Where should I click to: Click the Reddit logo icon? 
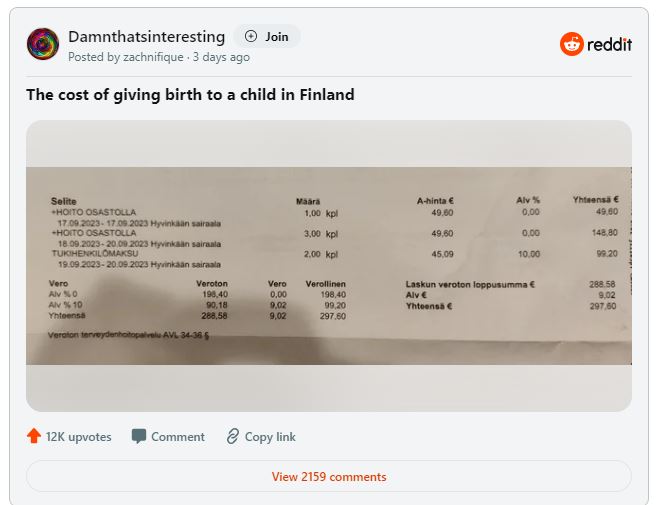[x=572, y=44]
